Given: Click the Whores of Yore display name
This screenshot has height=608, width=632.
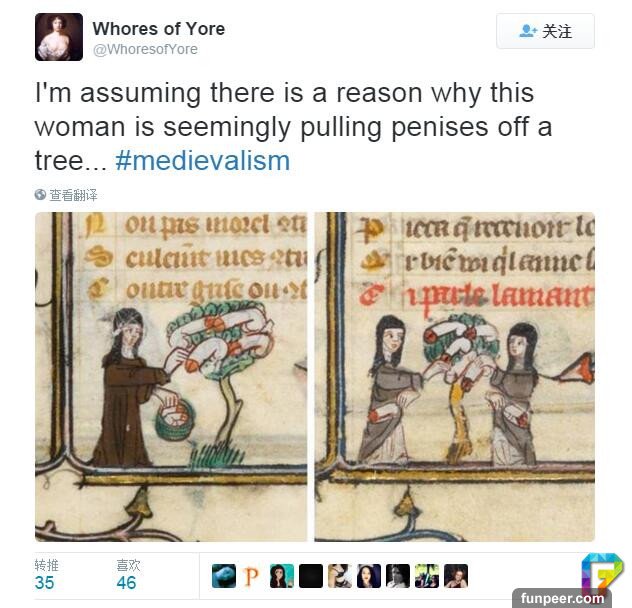Looking at the screenshot, I should pos(159,29).
